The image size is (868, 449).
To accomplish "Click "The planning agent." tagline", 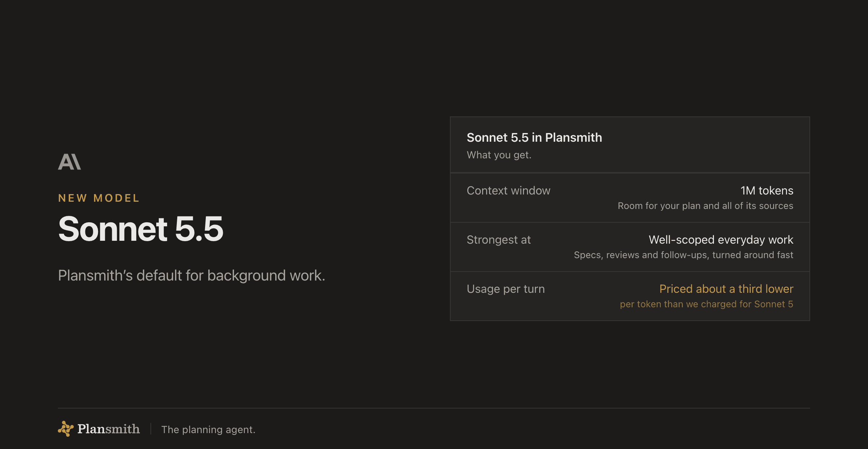I will tap(208, 429).
